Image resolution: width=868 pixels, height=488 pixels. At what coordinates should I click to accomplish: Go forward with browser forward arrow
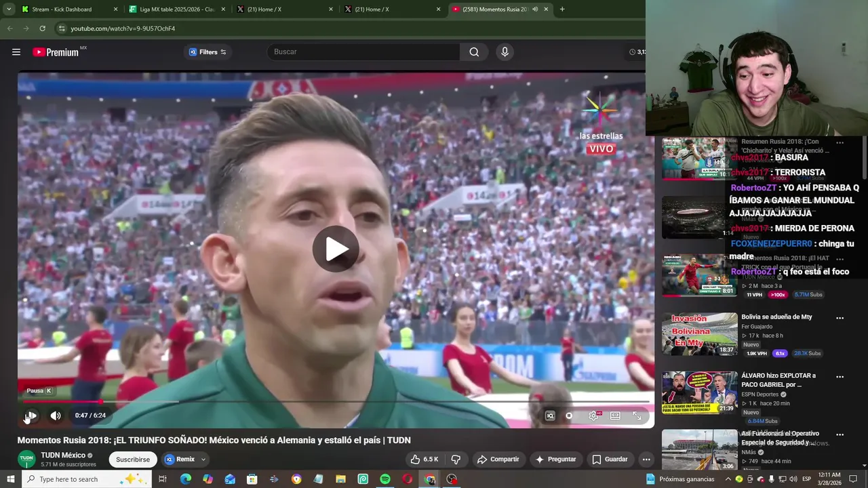click(x=26, y=28)
